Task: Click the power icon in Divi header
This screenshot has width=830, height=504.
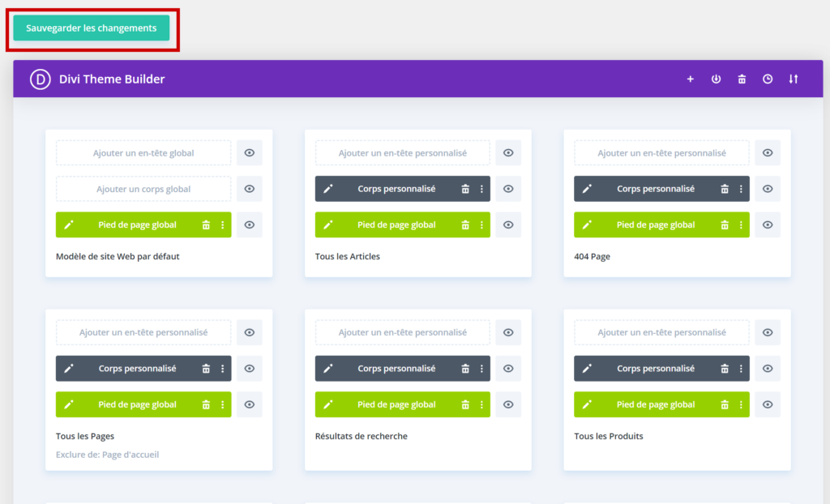Action: pyautogui.click(x=716, y=79)
